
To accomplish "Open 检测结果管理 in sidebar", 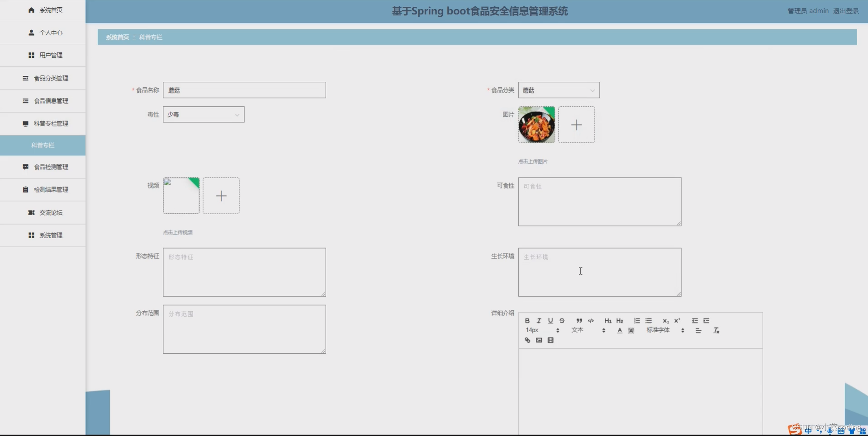I will (43, 189).
